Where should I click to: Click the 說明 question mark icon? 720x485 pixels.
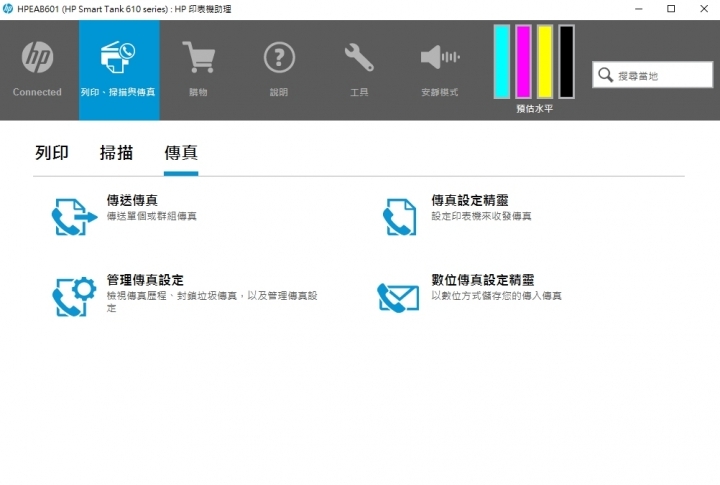coord(279,58)
